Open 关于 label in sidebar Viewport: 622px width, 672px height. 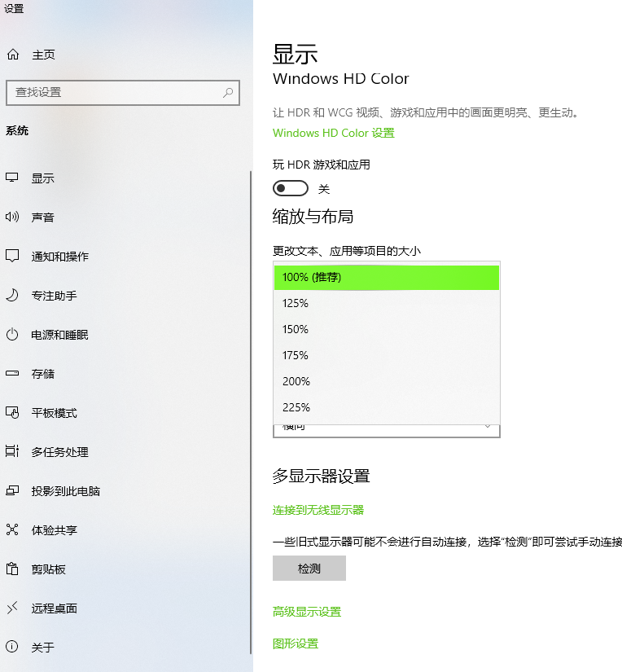click(x=43, y=647)
